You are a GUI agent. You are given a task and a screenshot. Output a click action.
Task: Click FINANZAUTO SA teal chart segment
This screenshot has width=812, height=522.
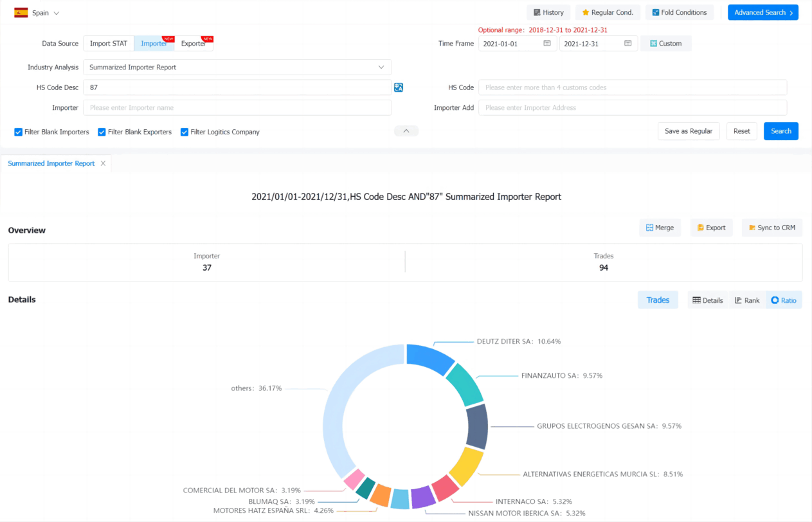tap(465, 385)
